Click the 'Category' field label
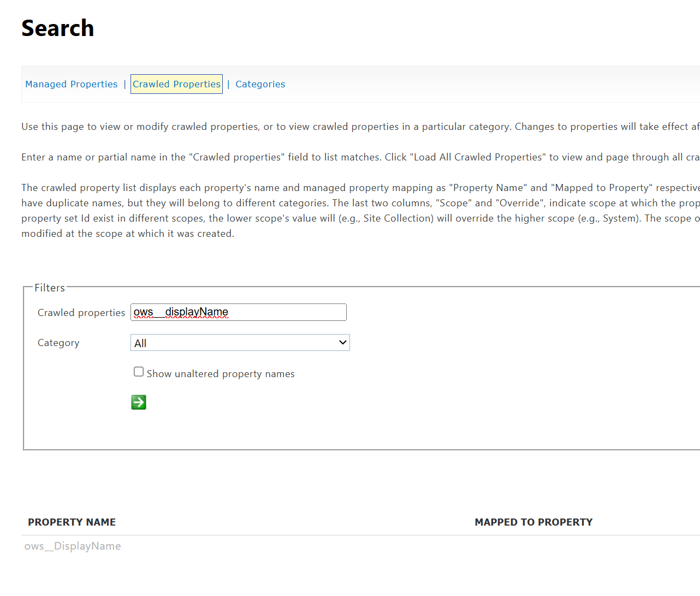Screen dimensions: 700x596 click(58, 343)
